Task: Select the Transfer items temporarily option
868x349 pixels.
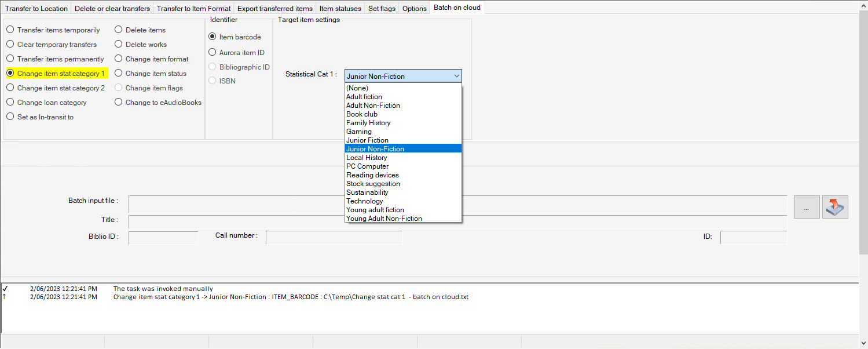Action: coord(10,30)
